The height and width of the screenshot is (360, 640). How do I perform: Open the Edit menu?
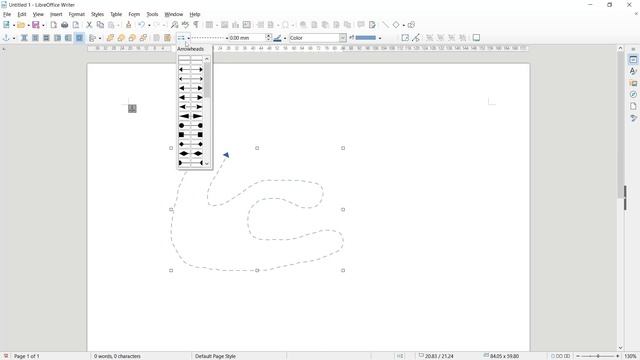point(22,14)
